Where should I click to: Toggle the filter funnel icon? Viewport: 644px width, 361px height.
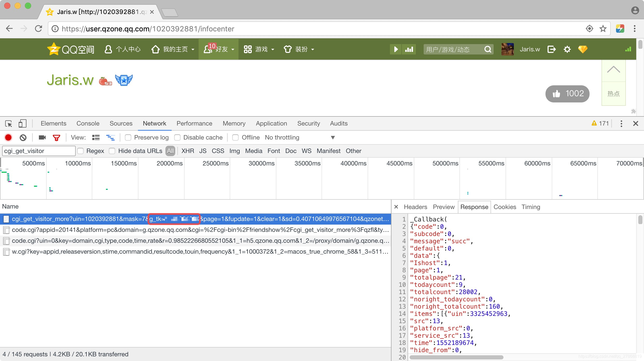(x=56, y=137)
